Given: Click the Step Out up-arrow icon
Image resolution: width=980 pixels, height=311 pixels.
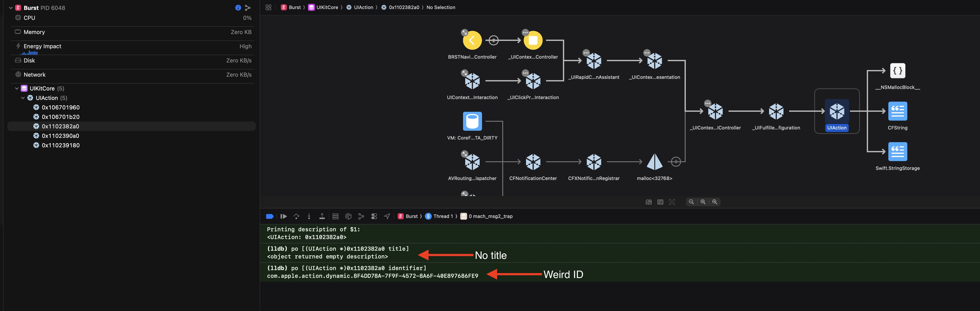Looking at the screenshot, I should pos(322,216).
